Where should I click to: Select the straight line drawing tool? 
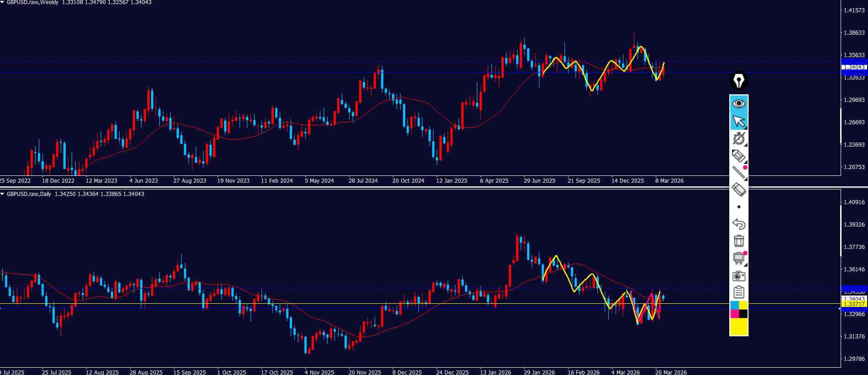738,172
